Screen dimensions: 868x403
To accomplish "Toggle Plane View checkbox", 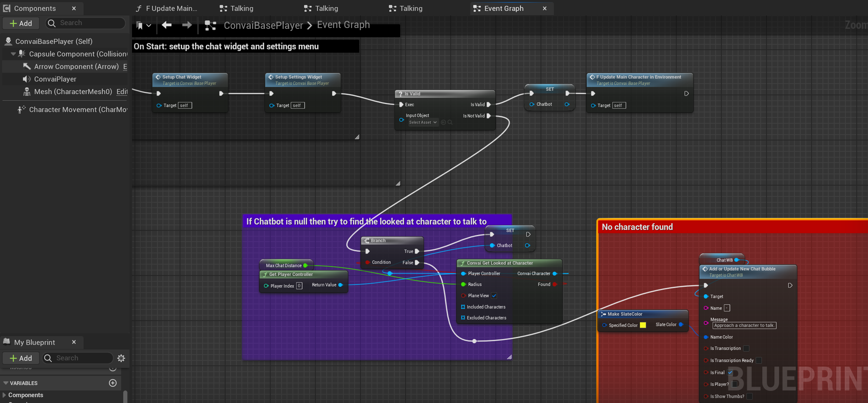I will pyautogui.click(x=494, y=296).
